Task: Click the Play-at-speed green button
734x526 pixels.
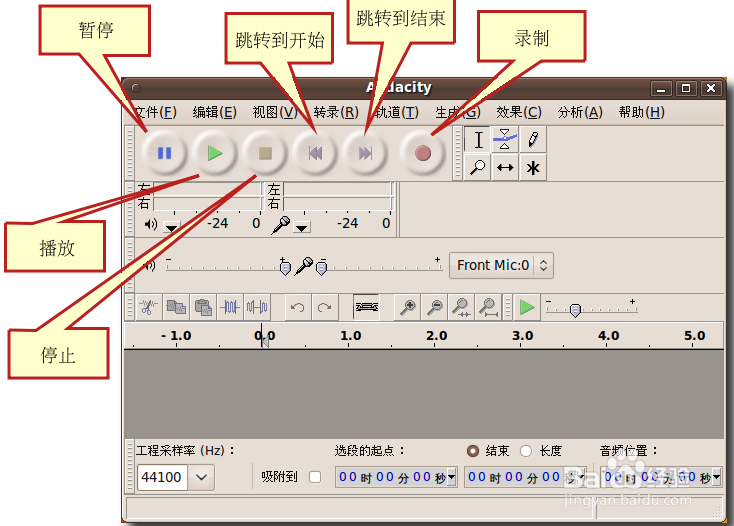Action: (527, 307)
